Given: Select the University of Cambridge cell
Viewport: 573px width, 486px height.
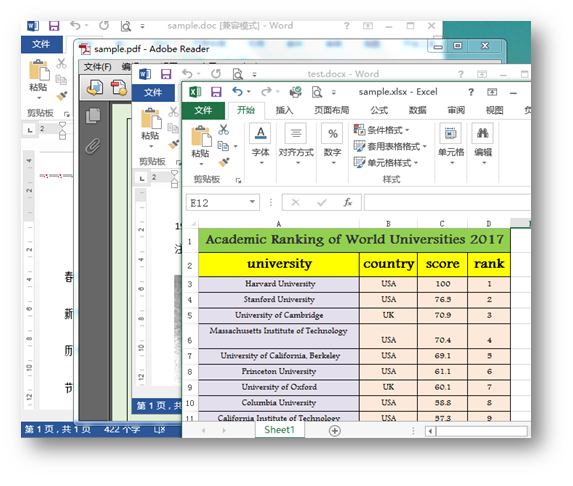Looking at the screenshot, I should (279, 315).
